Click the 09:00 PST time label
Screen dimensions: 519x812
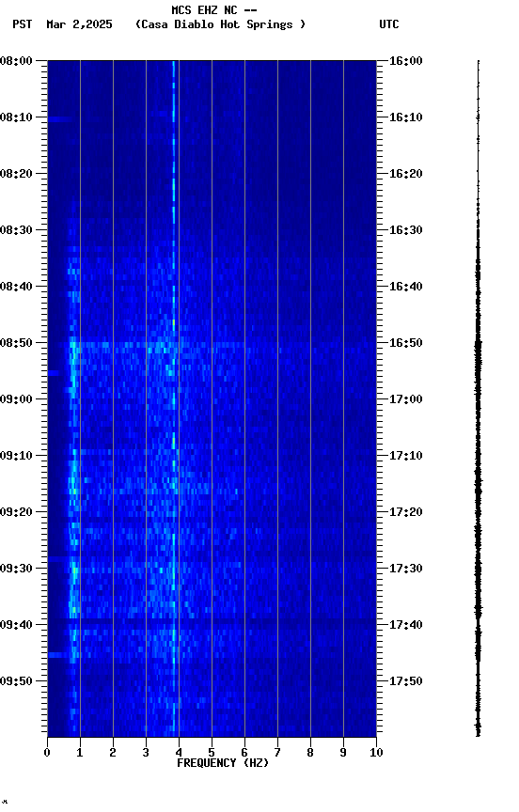pos(16,399)
